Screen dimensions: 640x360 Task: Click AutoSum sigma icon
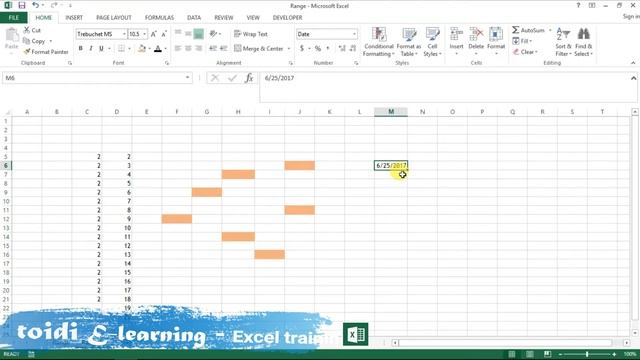(516, 30)
